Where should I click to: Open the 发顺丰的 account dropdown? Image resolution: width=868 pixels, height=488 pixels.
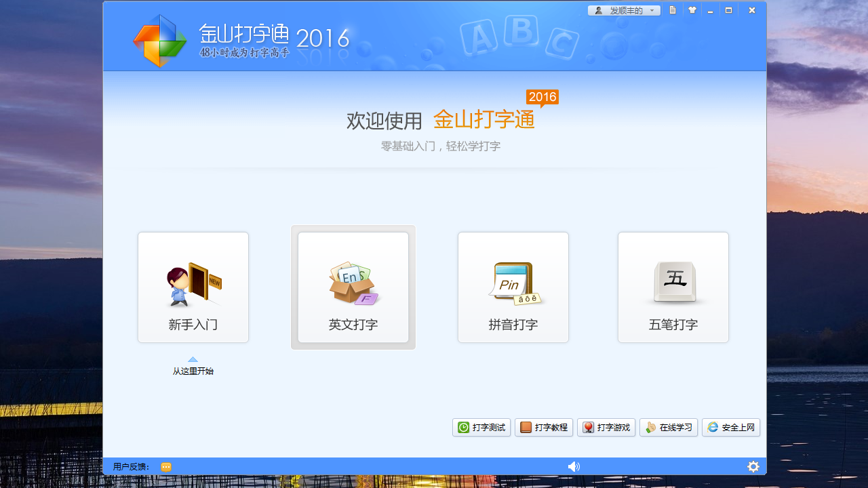pyautogui.click(x=624, y=10)
